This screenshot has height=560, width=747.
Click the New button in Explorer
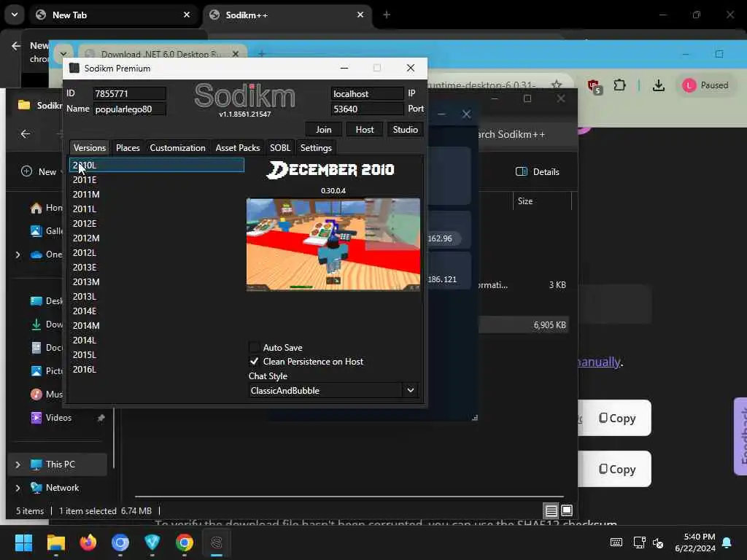coord(39,171)
